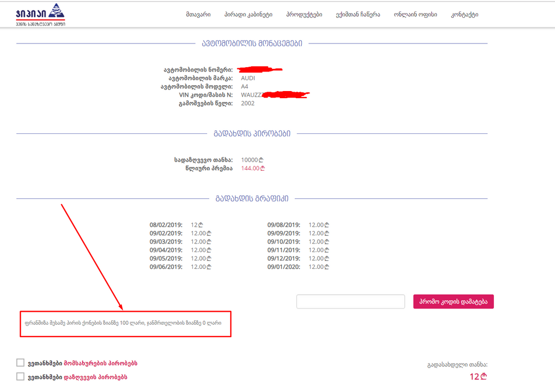Image resolution: width=555 pixels, height=392 pixels.
Task: Click the 09/12/2019 payment date
Action: point(284,259)
